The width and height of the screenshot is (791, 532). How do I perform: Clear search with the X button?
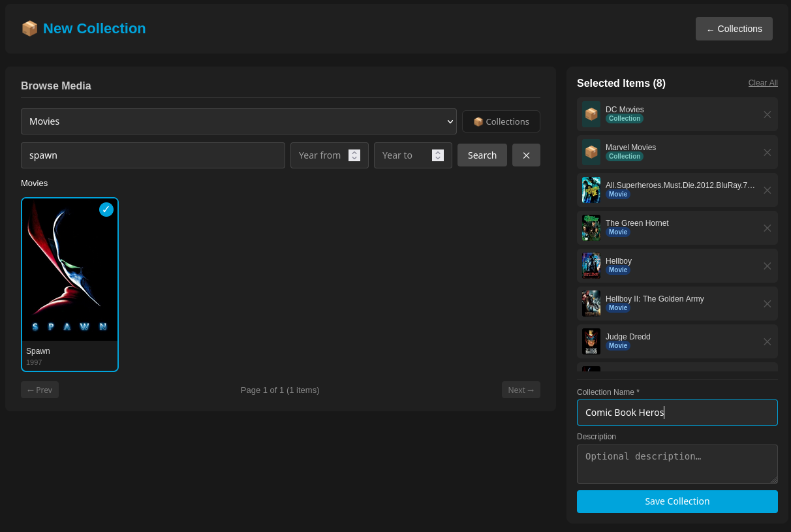[x=526, y=155]
